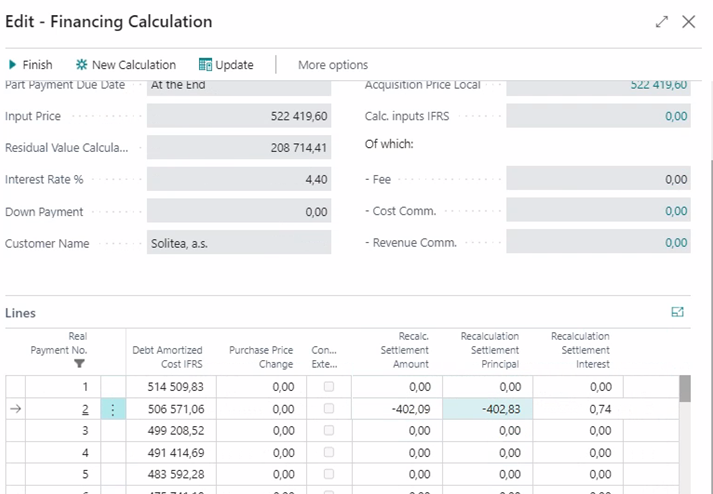The width and height of the screenshot is (713, 494).
Task: Click the New Calculation star icon
Action: (82, 65)
